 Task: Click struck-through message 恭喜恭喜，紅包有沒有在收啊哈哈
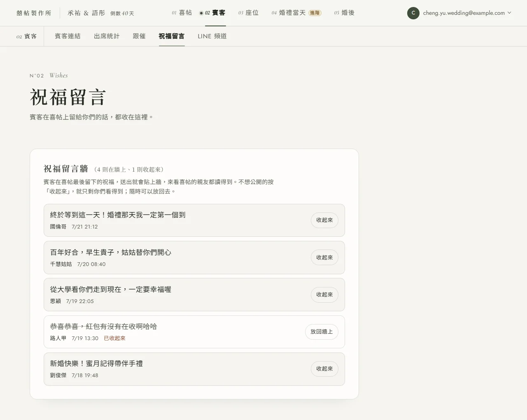[103, 327]
